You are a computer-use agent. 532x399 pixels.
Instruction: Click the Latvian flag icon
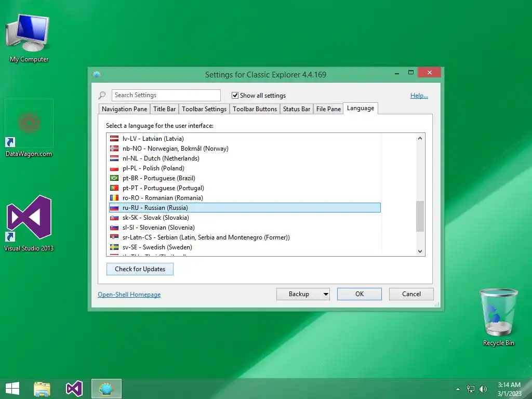pyautogui.click(x=114, y=138)
